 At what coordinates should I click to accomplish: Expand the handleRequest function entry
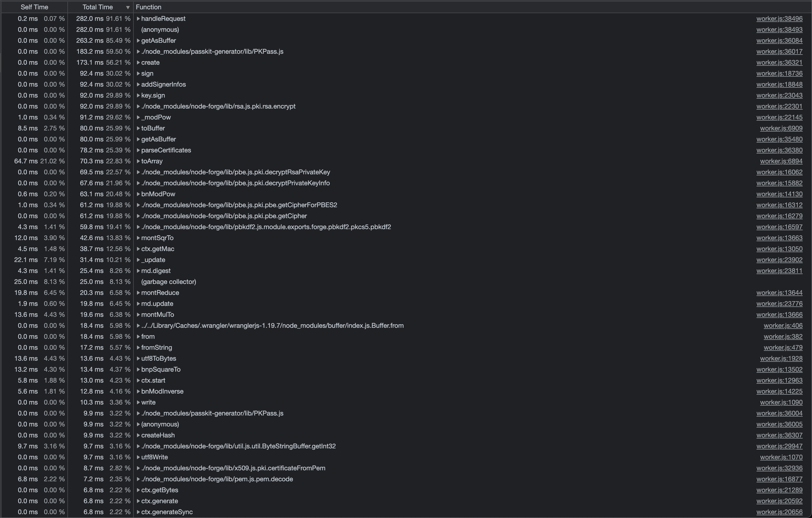coord(138,19)
